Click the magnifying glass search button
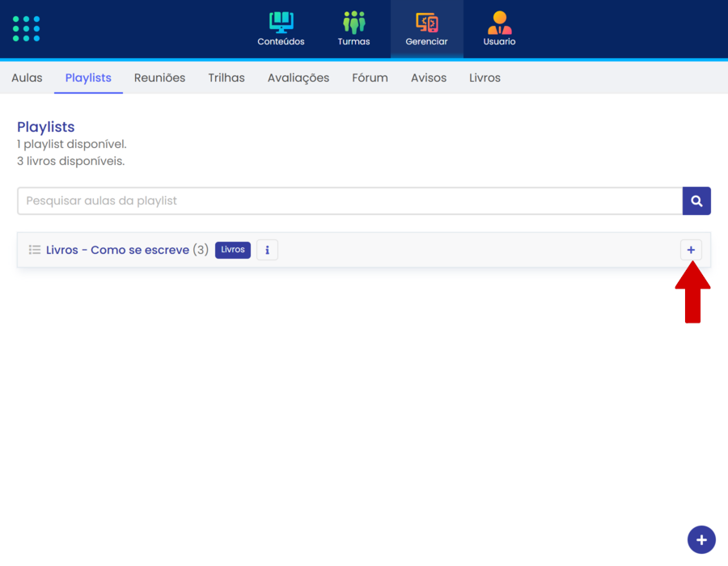This screenshot has width=728, height=566. click(696, 201)
